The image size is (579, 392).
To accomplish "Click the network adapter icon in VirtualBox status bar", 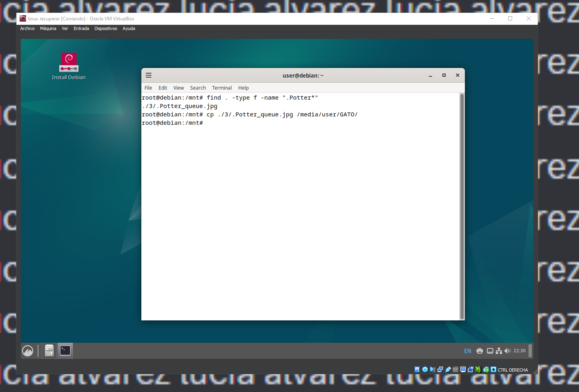I will tap(440, 370).
